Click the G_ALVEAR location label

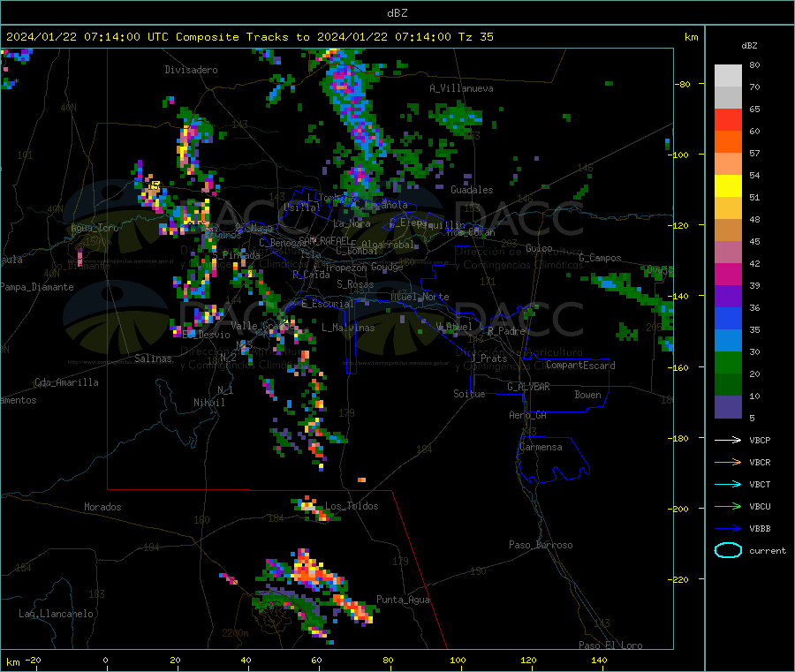(x=528, y=387)
